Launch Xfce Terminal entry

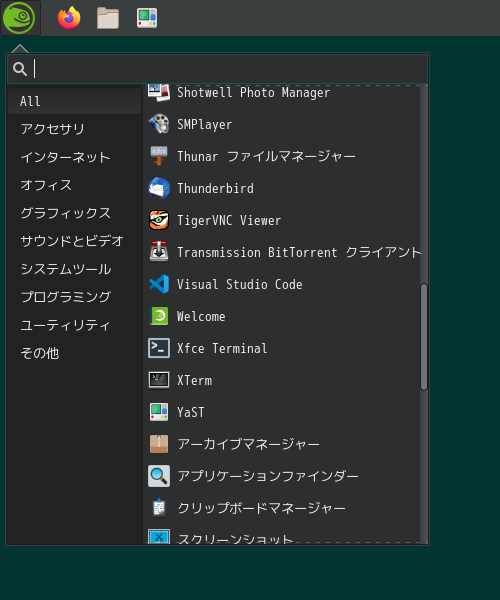[282, 348]
